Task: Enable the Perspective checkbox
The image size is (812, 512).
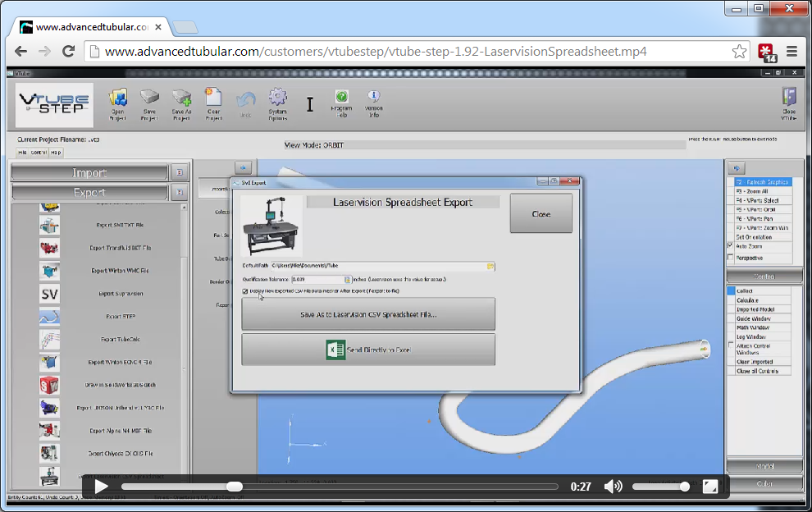Action: (x=731, y=258)
